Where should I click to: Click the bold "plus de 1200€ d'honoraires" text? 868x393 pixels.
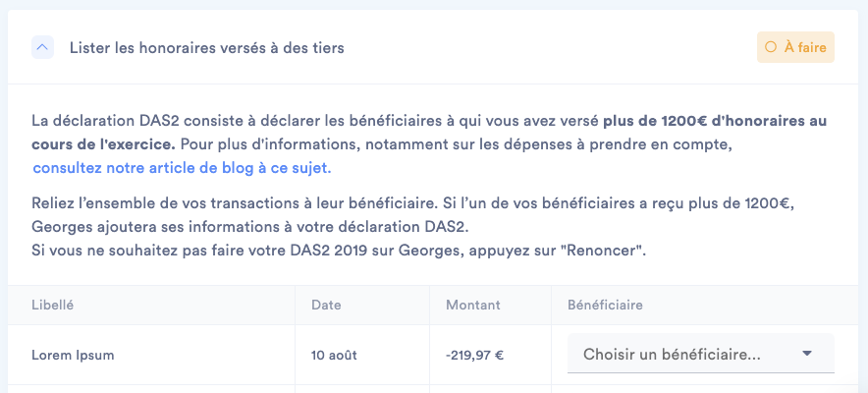pos(714,122)
